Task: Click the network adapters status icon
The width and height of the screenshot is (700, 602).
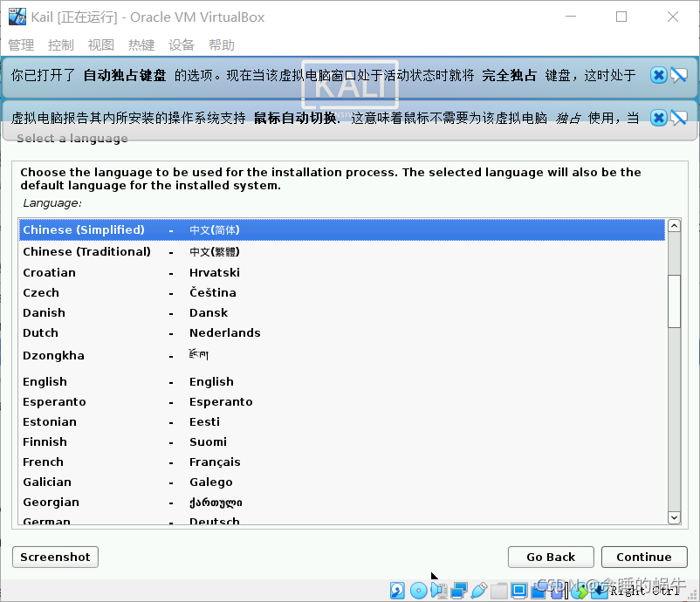Action: 459,591
